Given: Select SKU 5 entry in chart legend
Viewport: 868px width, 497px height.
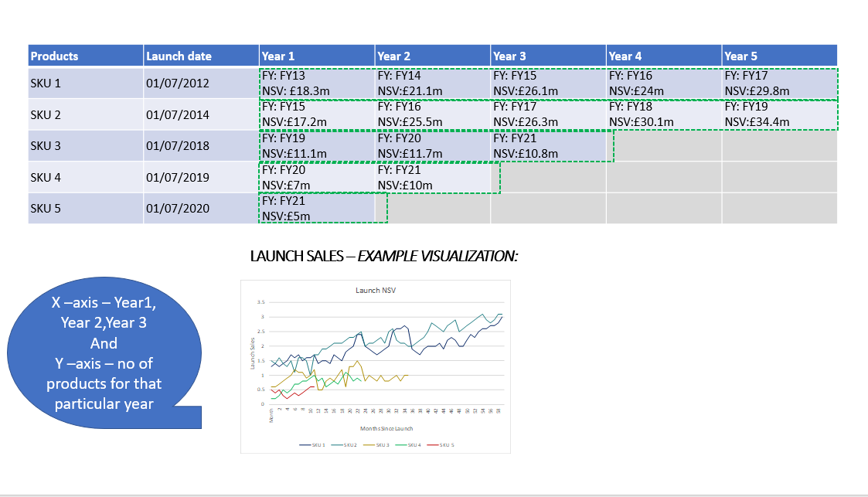Looking at the screenshot, I should coord(440,445).
